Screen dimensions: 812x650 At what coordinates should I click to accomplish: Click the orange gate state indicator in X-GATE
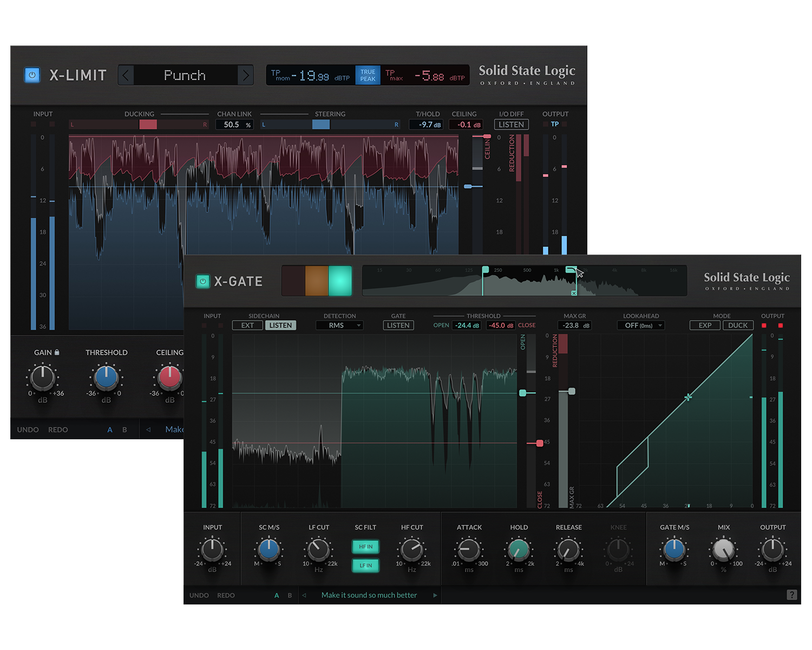tap(317, 281)
